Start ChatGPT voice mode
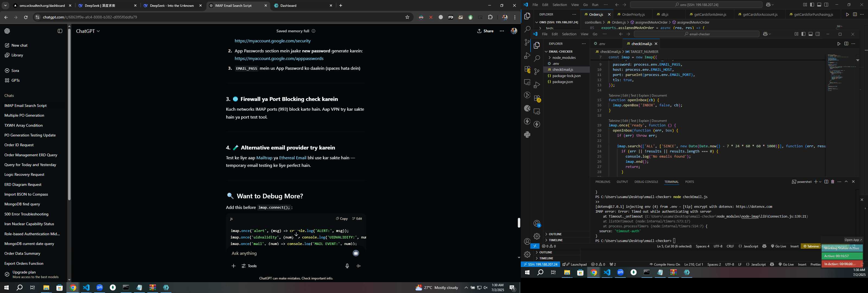The width and height of the screenshot is (868, 293). tap(359, 266)
